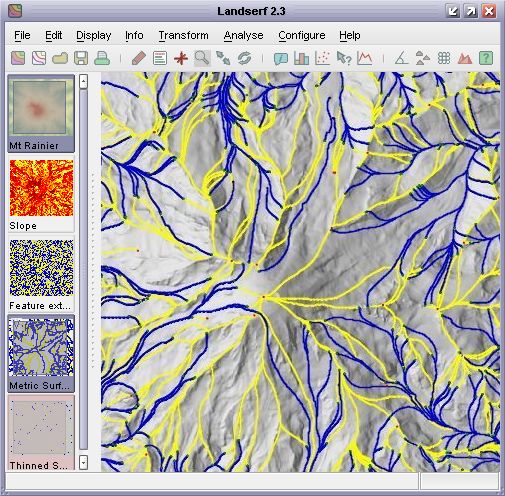Select the query pointer with question mark
The image size is (505, 496).
(344, 58)
